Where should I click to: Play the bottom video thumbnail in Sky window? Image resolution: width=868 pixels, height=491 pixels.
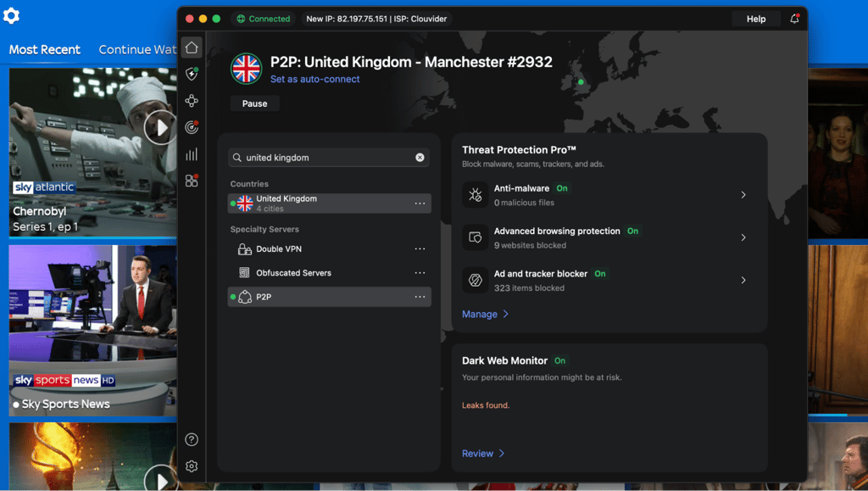point(160,479)
